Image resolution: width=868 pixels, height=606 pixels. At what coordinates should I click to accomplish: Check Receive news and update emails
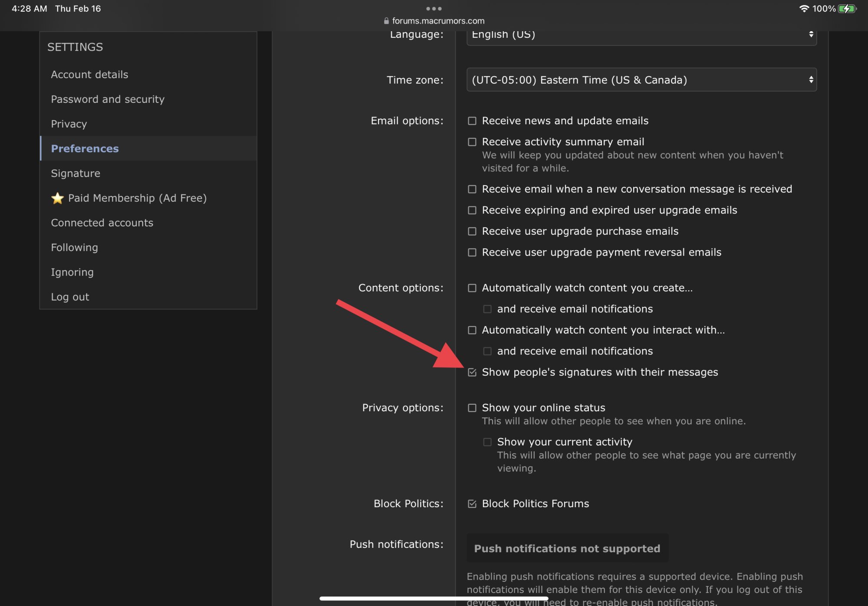472,121
